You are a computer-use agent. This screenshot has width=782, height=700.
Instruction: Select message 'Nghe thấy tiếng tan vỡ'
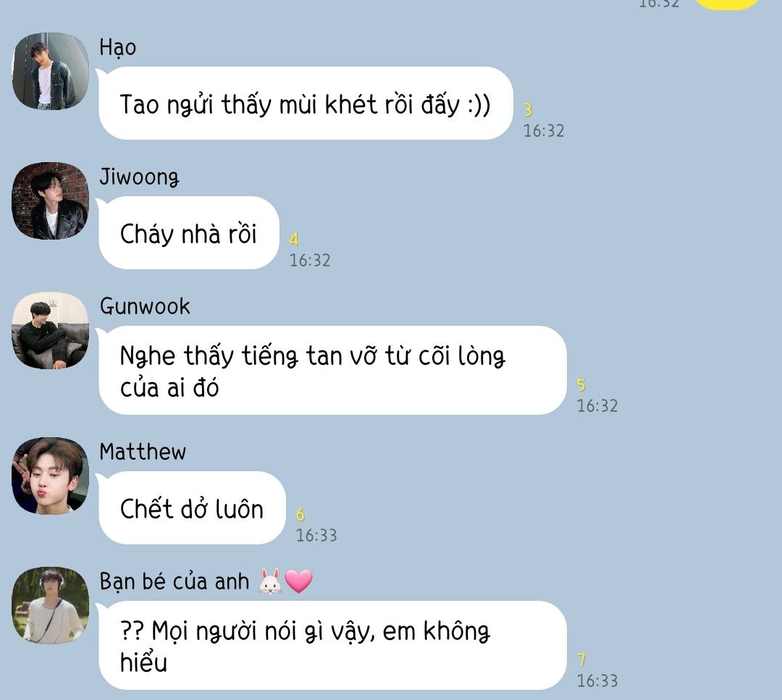click(x=332, y=371)
